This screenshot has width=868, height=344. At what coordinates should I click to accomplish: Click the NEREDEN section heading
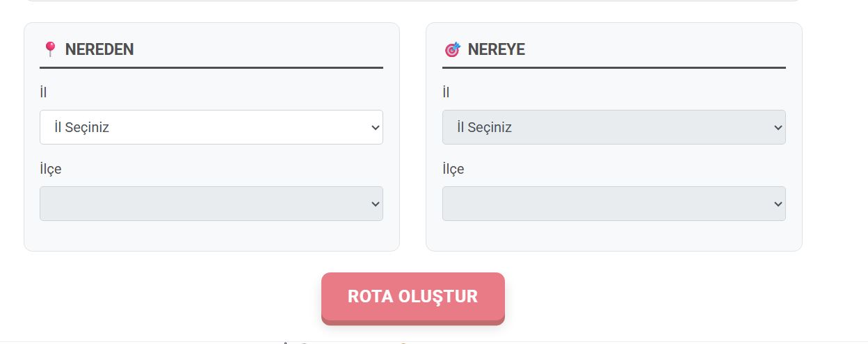[x=99, y=49]
